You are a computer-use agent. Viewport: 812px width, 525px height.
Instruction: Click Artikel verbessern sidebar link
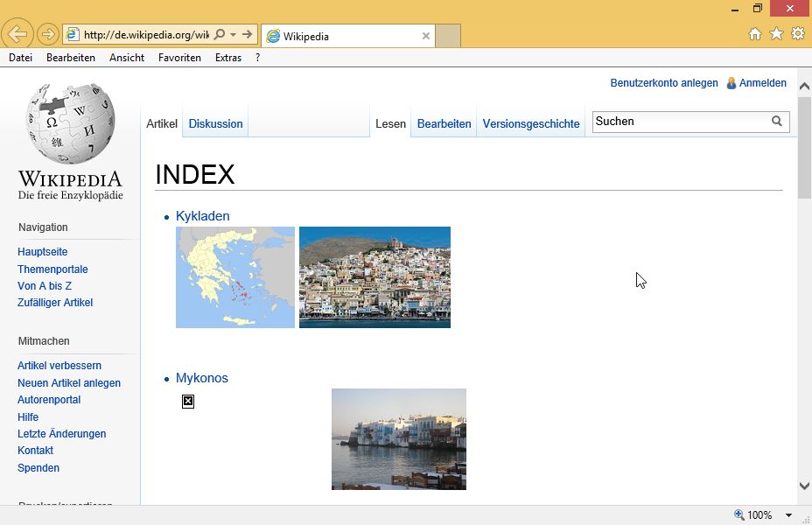[59, 366]
